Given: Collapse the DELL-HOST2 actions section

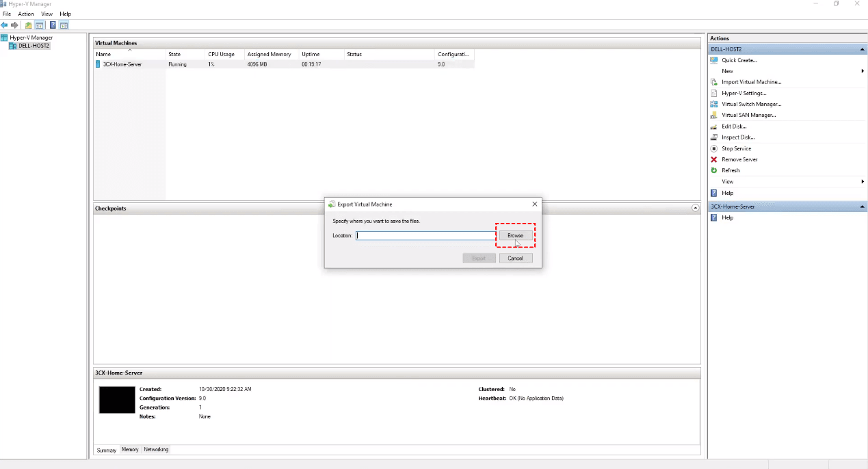Looking at the screenshot, I should tap(862, 49).
